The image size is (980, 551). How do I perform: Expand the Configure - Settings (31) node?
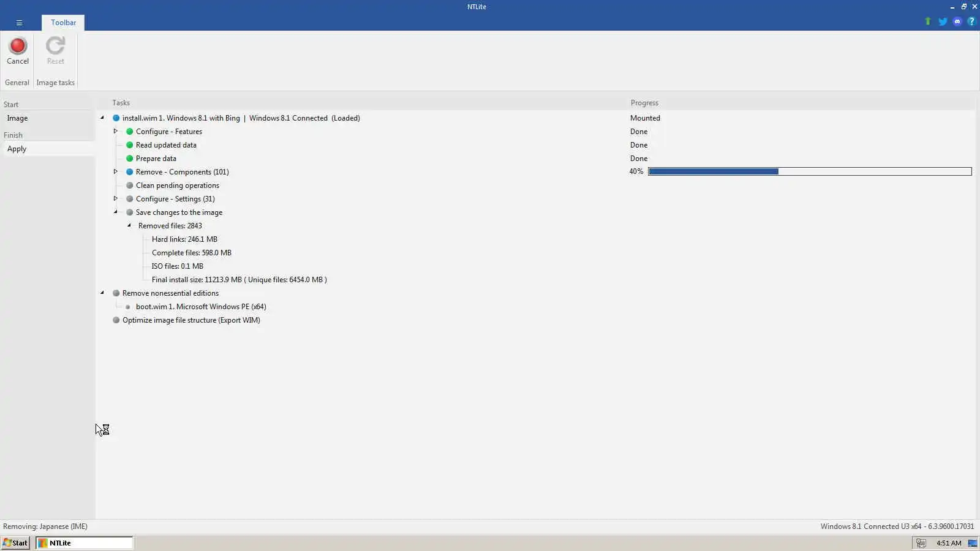click(115, 198)
